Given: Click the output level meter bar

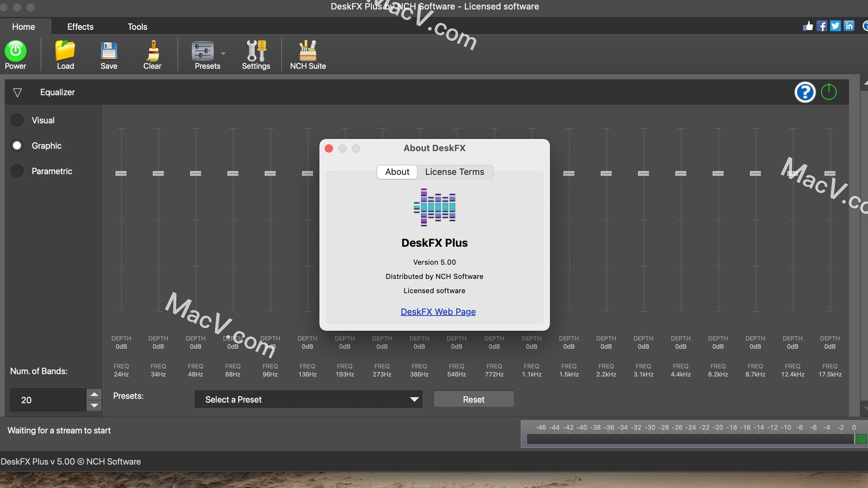Looking at the screenshot, I should (x=690, y=439).
